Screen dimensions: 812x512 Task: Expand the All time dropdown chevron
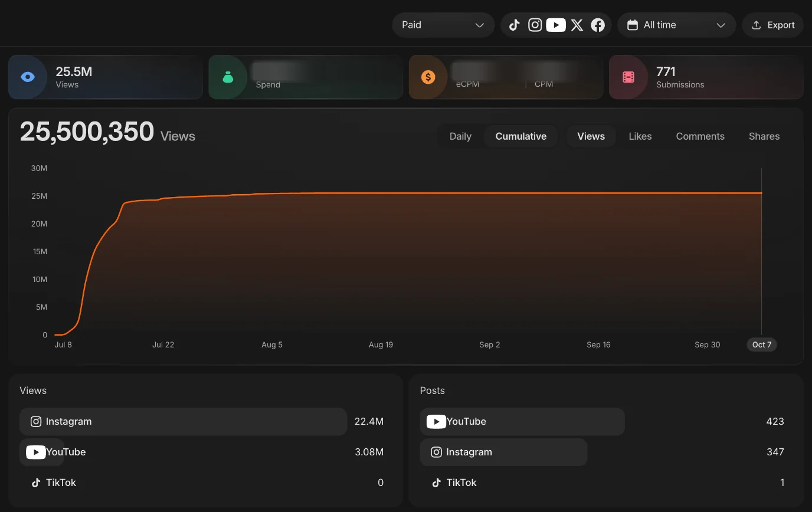pyautogui.click(x=721, y=25)
